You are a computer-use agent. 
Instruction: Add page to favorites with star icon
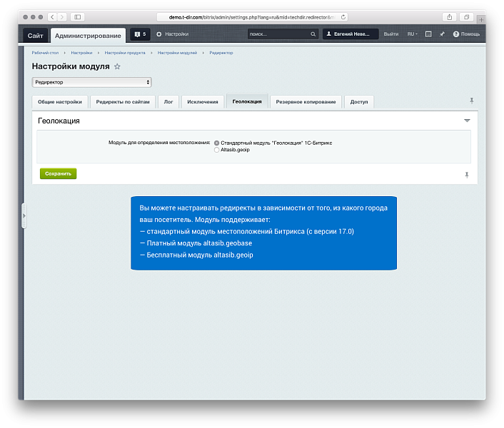(x=117, y=66)
